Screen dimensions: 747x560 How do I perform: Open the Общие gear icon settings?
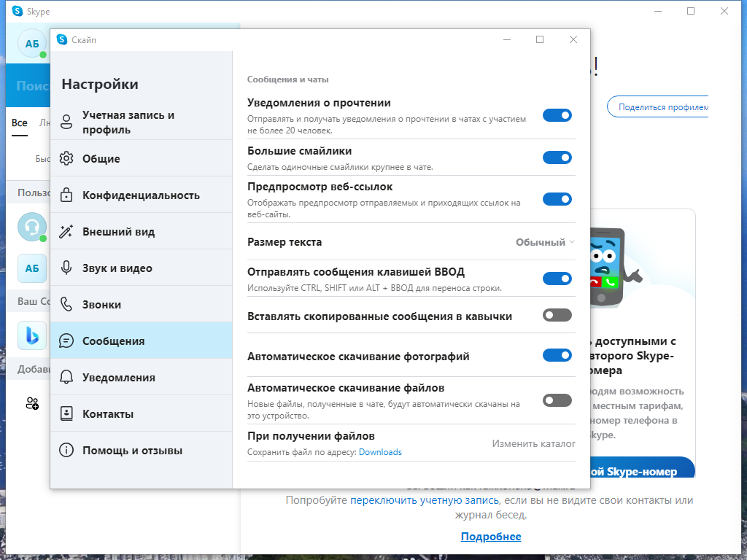coord(66,158)
